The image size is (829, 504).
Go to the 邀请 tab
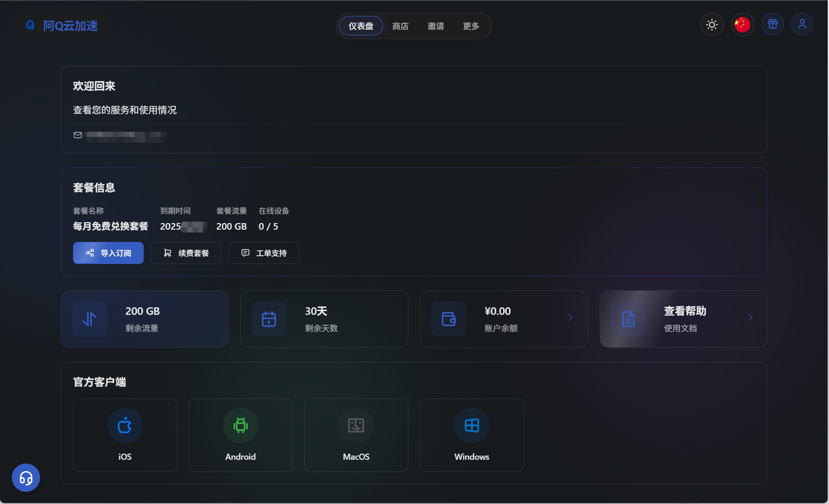(x=436, y=26)
